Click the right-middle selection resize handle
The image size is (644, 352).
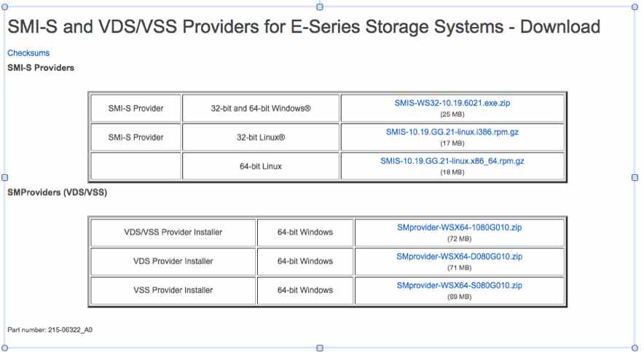(x=634, y=177)
